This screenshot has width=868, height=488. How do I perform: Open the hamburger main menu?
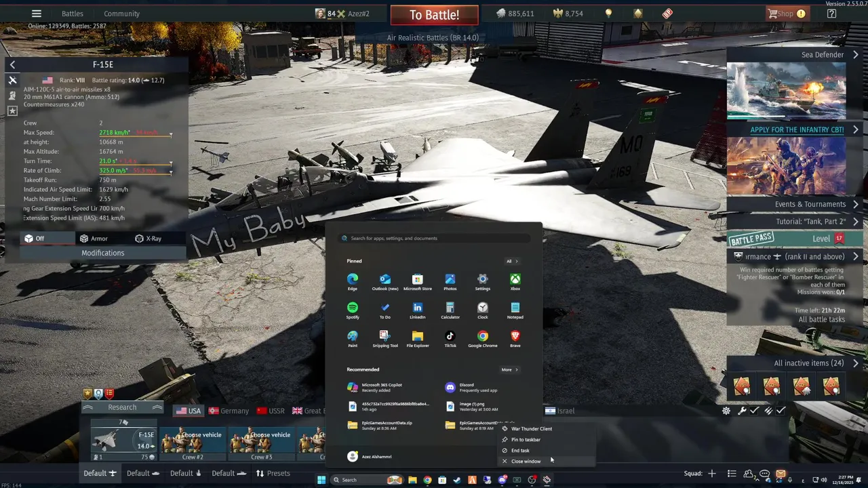37,14
